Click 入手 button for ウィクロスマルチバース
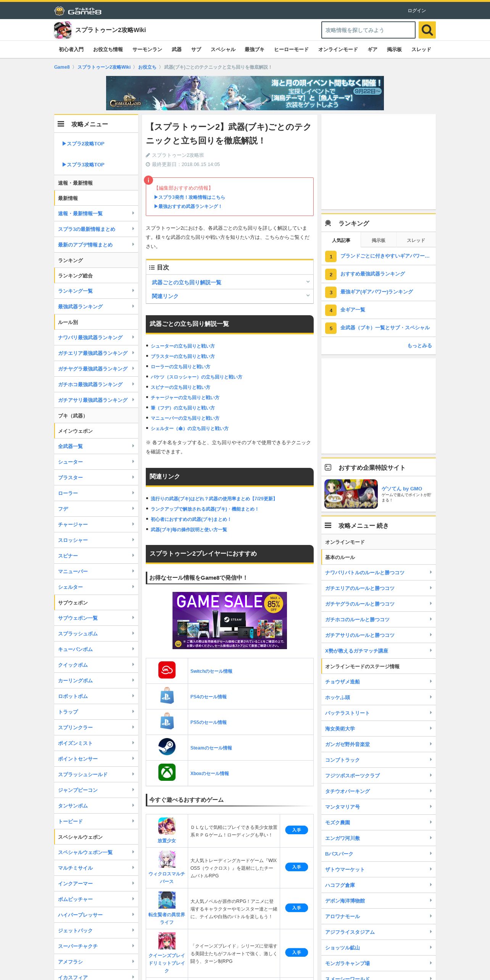The height and width of the screenshot is (980, 490). coord(297,867)
